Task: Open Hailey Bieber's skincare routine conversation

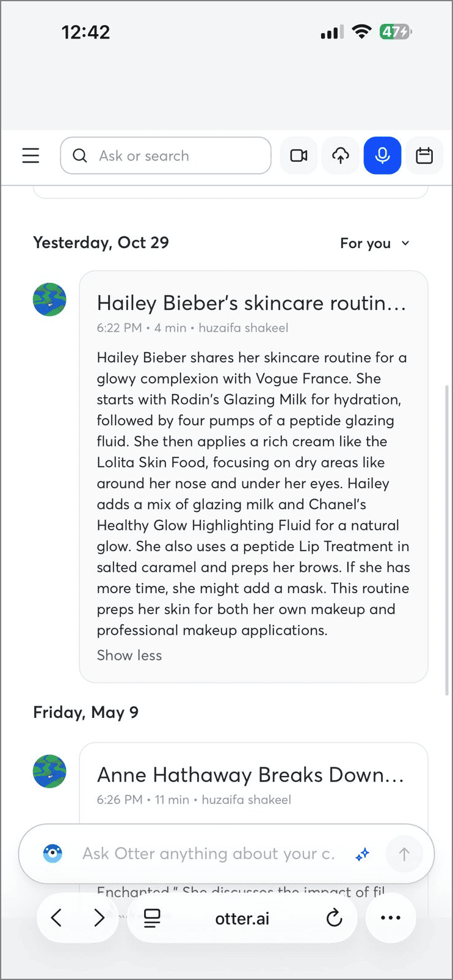Action: (251, 303)
